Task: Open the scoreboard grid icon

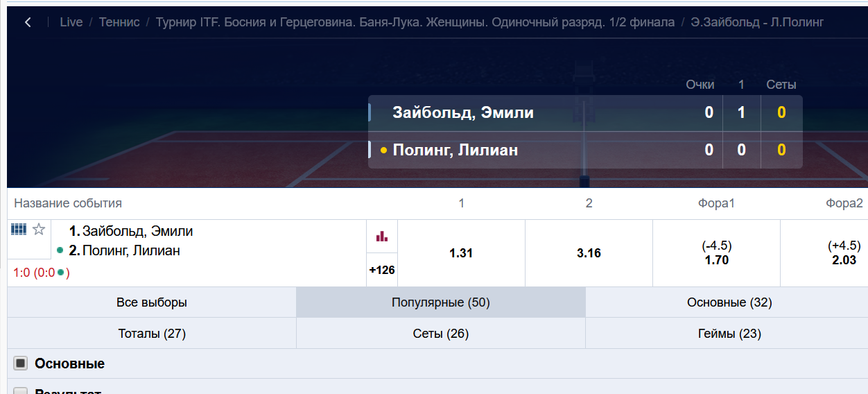Action: click(19, 230)
